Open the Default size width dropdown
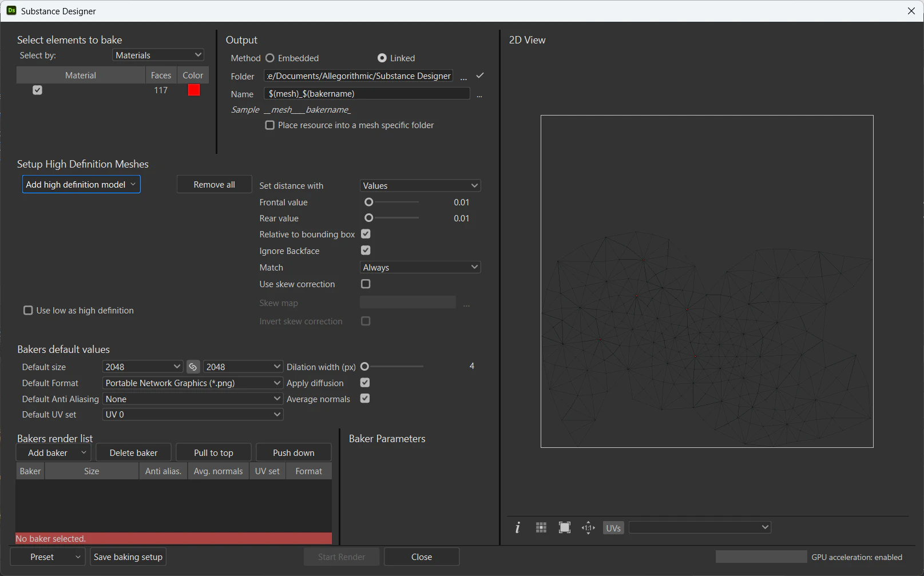 (142, 367)
